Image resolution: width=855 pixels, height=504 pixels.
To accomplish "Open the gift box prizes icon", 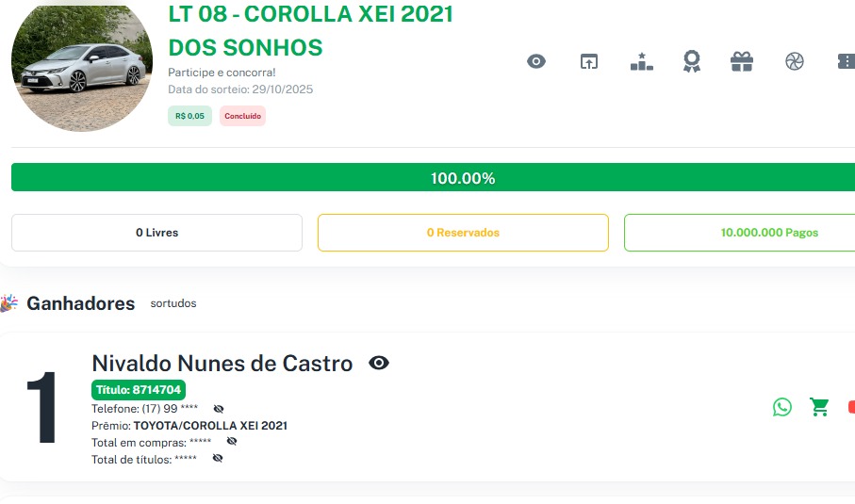I will point(742,62).
